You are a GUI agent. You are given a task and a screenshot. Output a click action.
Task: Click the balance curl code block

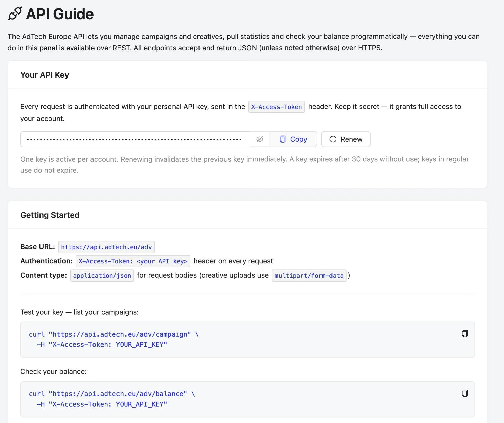point(247,399)
